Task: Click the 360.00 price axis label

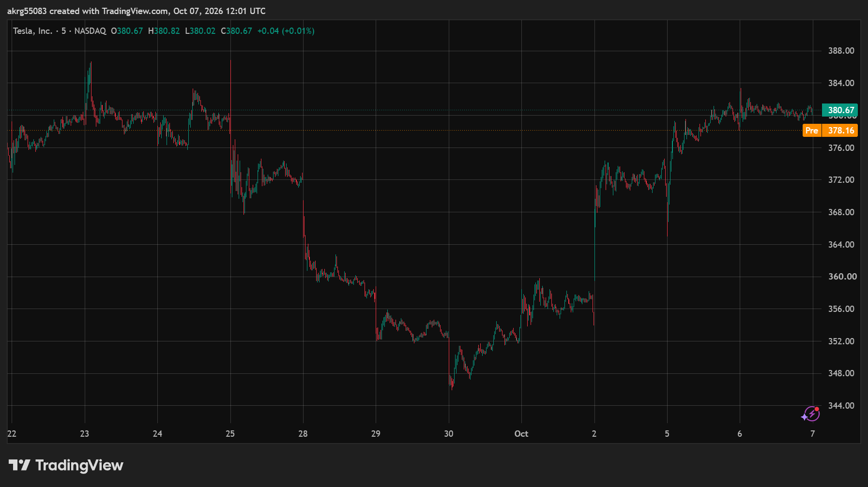Action: 842,277
